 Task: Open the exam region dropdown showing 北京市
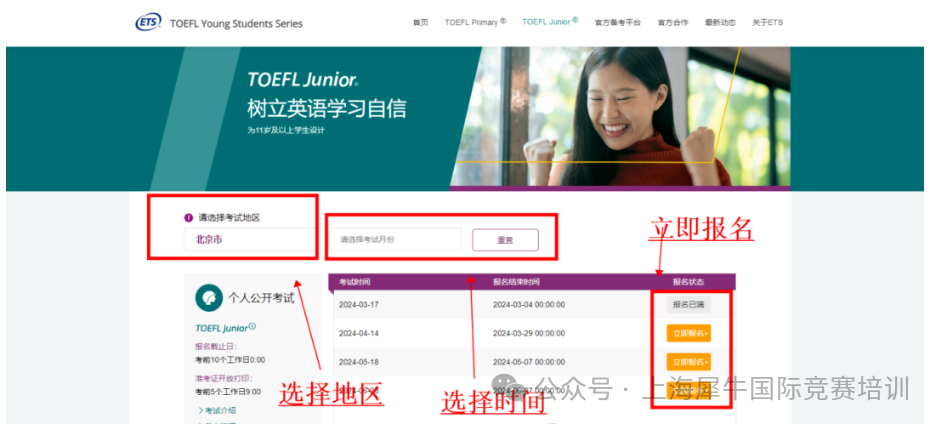point(248,239)
